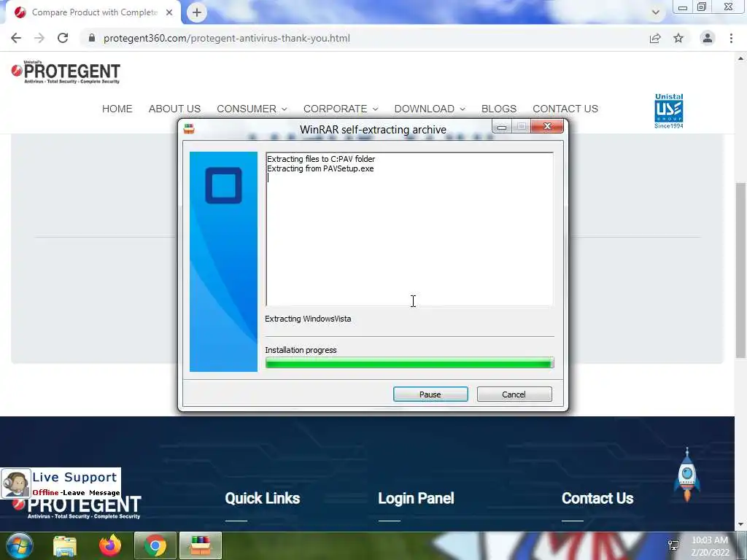Click the rocket scroll-to-top icon
Viewport: 747px width, 560px height.
pyautogui.click(x=687, y=474)
